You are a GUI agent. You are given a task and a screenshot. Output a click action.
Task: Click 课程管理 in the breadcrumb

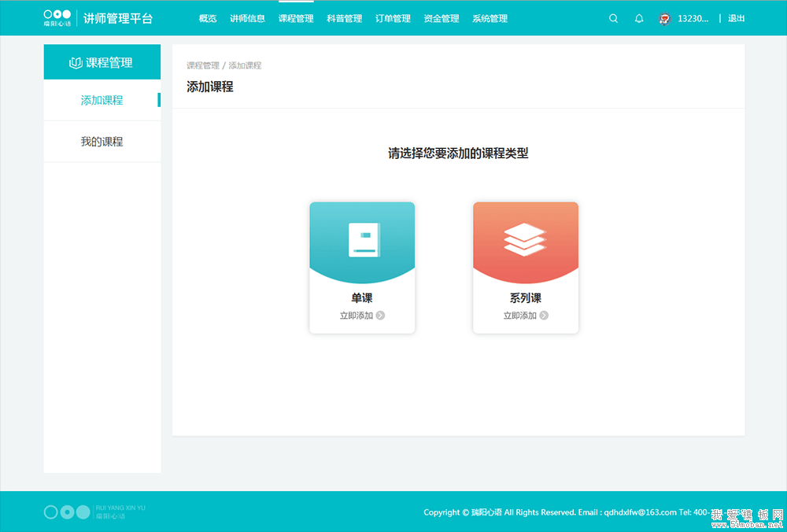pyautogui.click(x=202, y=66)
